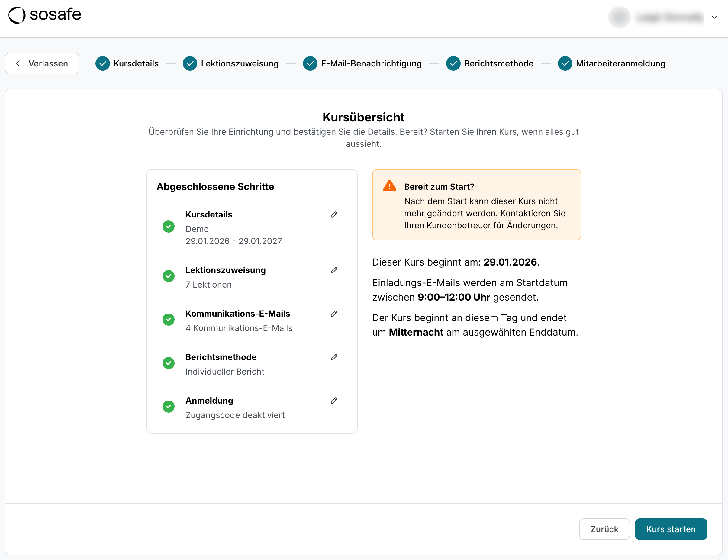The height and width of the screenshot is (560, 728).
Task: Click the edit pencil beside Kommunikations-E-Mails
Action: (x=334, y=314)
